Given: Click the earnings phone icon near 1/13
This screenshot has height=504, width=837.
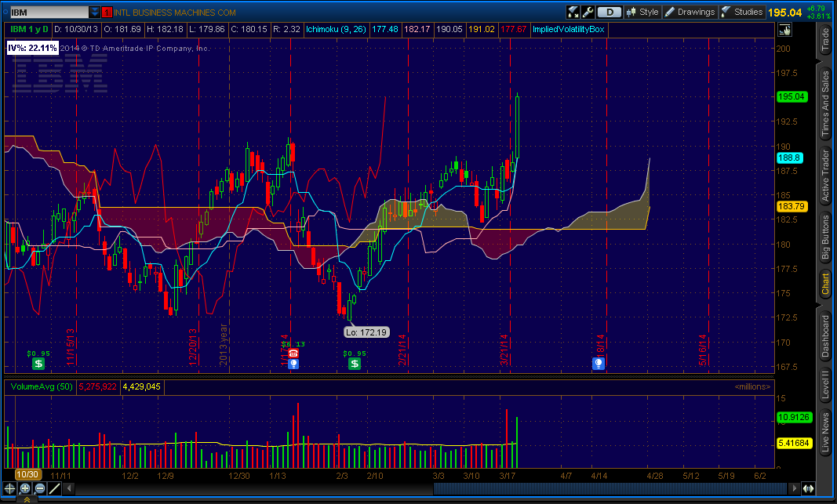Looking at the screenshot, I should [x=293, y=353].
